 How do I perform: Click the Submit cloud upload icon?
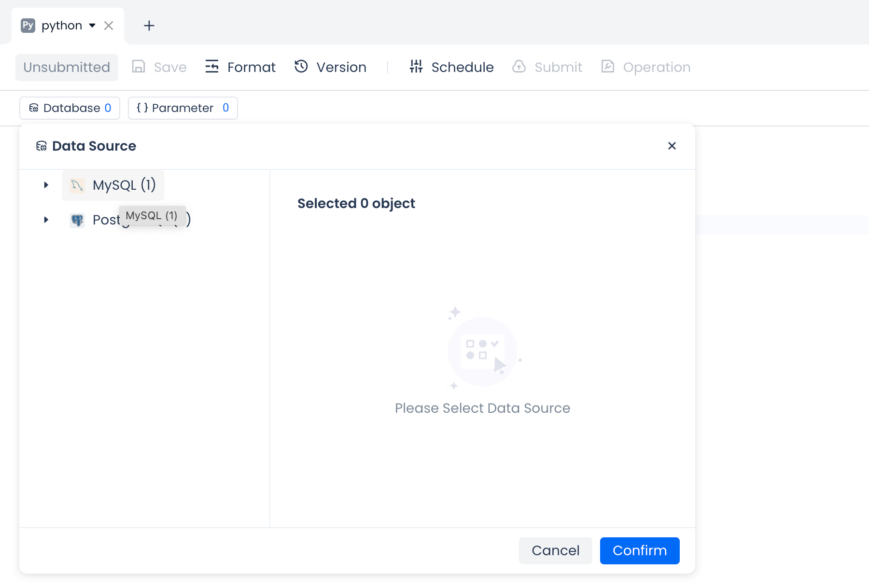coord(519,67)
